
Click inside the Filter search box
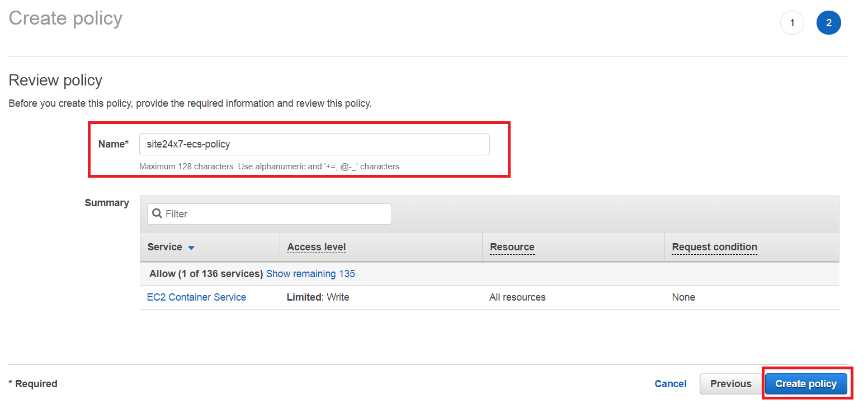268,213
